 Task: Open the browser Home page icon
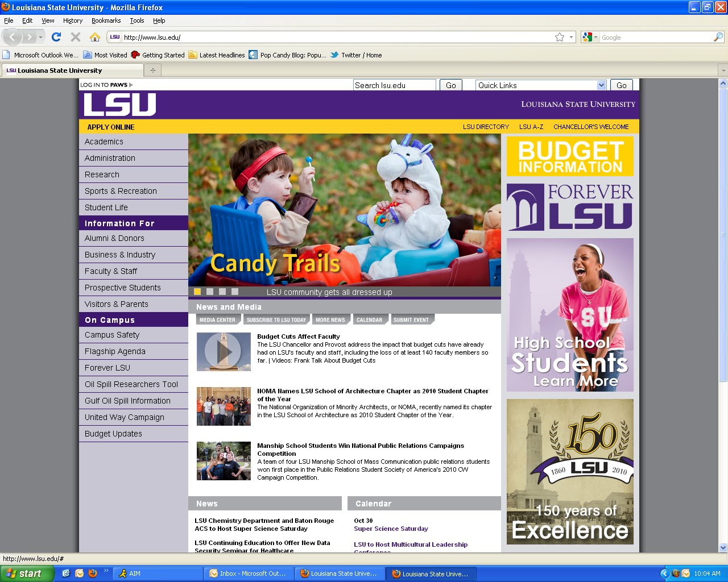(94, 36)
